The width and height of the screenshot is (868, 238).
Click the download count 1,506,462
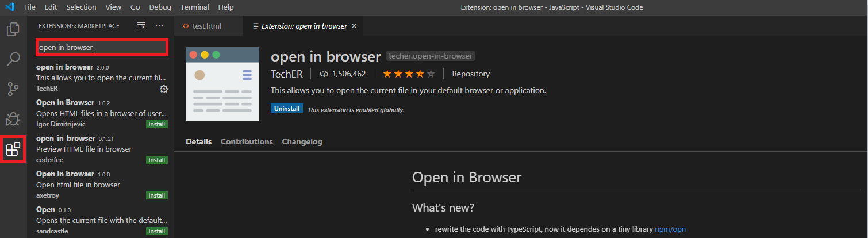343,74
